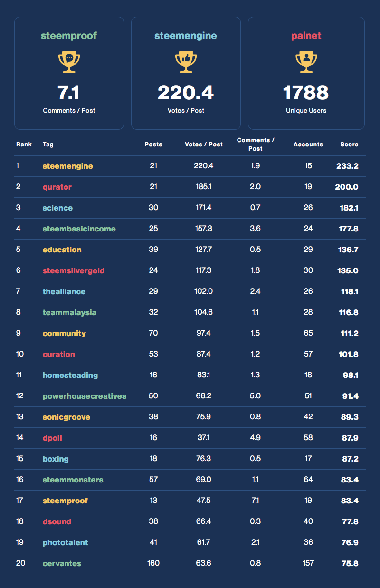Open the thealliance tag
Image resolution: width=380 pixels, height=588 pixels.
point(64,291)
